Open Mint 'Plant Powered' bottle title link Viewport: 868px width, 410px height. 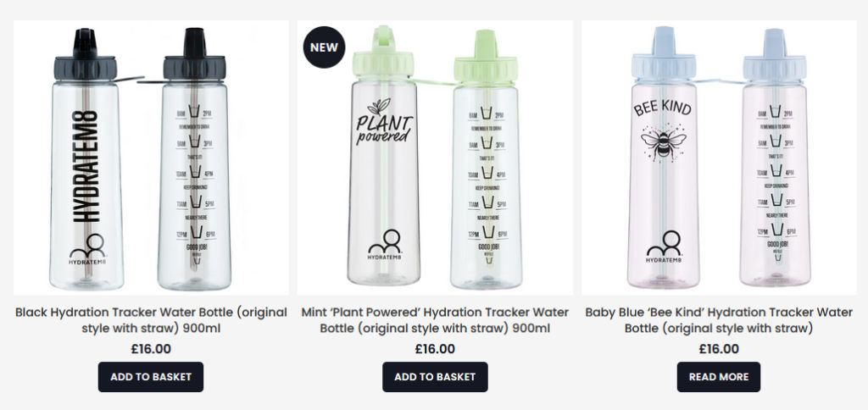coord(435,320)
